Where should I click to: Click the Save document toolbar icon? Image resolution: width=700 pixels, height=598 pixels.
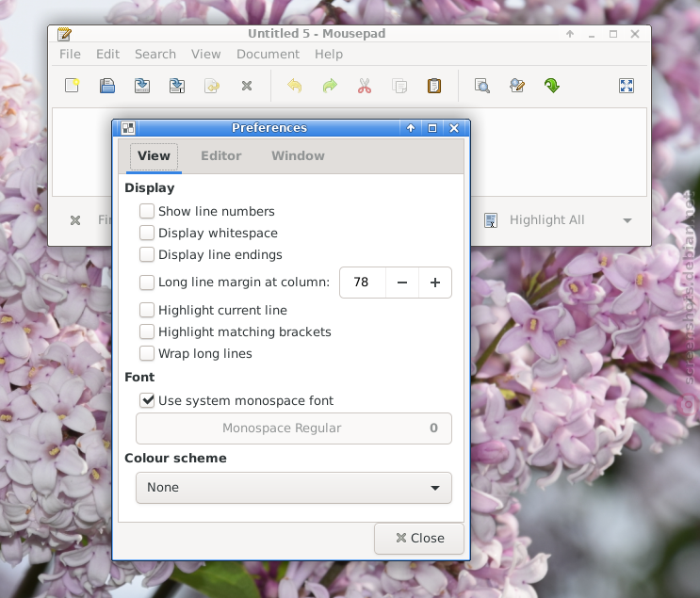tap(142, 86)
